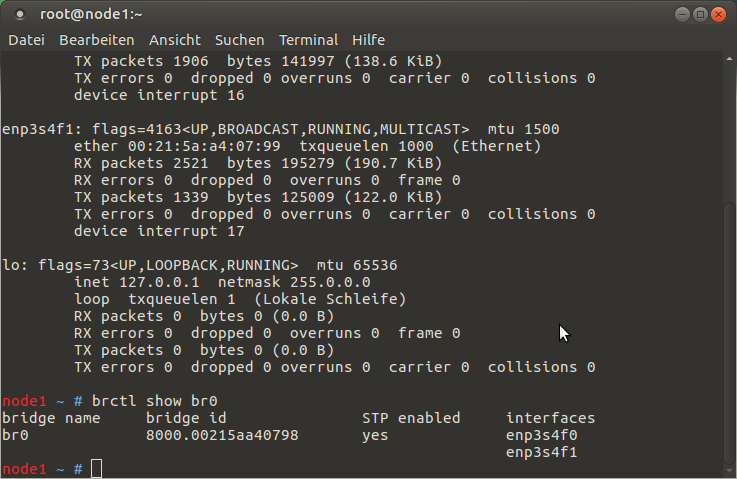
Task: Click the window title root@node1:~
Action: [x=91, y=15]
